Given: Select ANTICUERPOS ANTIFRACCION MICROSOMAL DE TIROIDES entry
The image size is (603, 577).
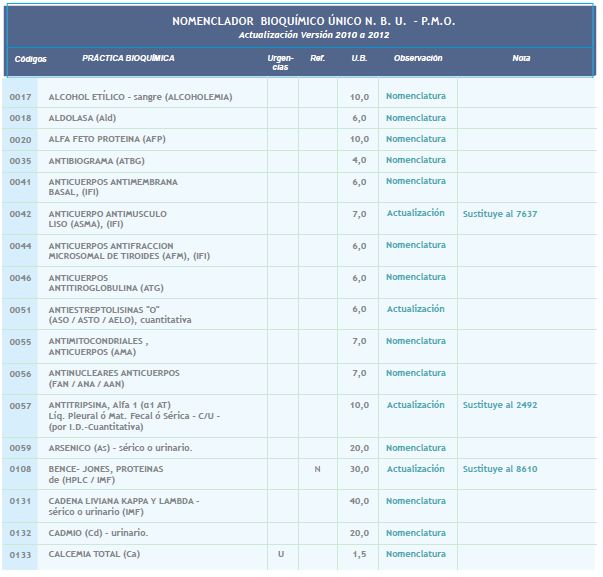Looking at the screenshot, I should tap(129, 251).
